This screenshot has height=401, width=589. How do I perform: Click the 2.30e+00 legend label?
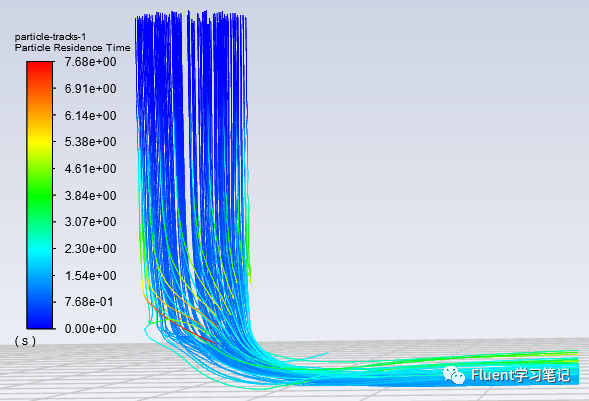pyautogui.click(x=90, y=249)
